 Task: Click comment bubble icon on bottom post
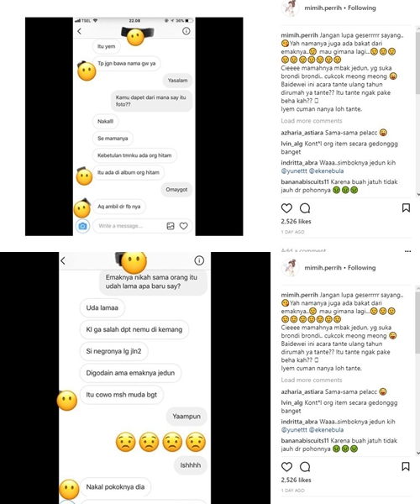(x=305, y=467)
